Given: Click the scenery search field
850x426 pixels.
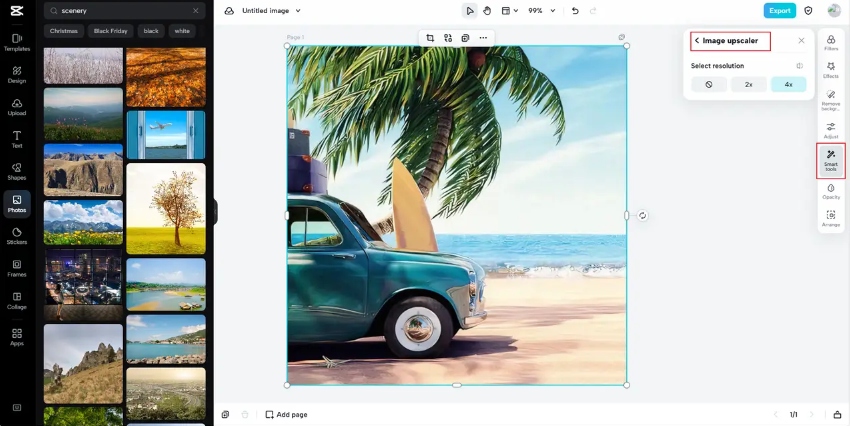Looking at the screenshot, I should 125,11.
